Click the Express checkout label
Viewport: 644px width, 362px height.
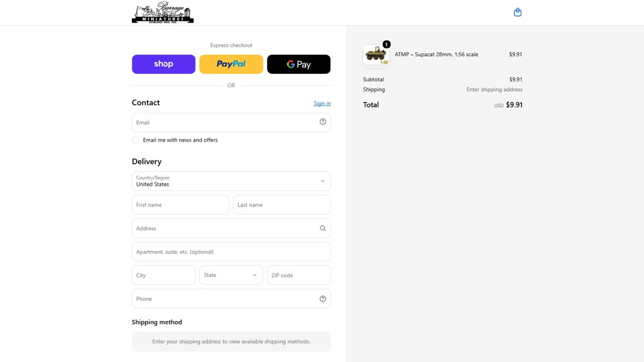231,45
